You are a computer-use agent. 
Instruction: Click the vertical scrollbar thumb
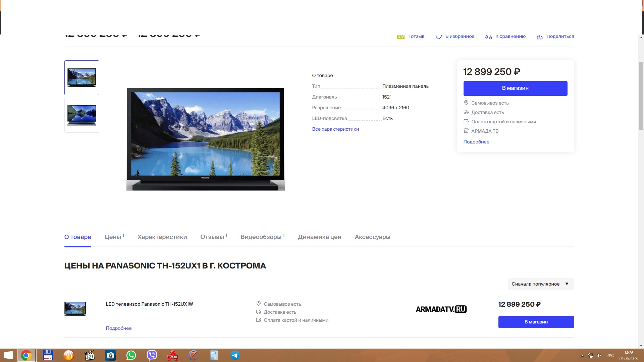tap(641, 96)
